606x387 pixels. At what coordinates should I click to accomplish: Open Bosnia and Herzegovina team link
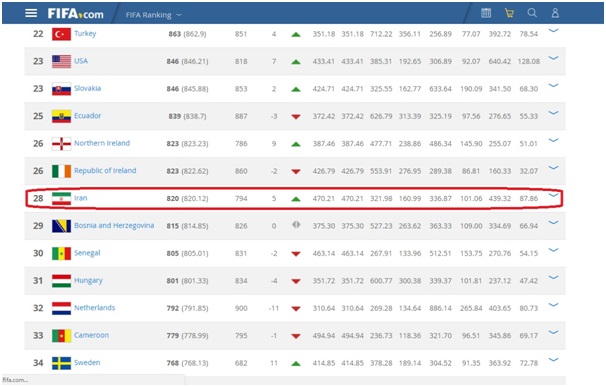coord(114,226)
